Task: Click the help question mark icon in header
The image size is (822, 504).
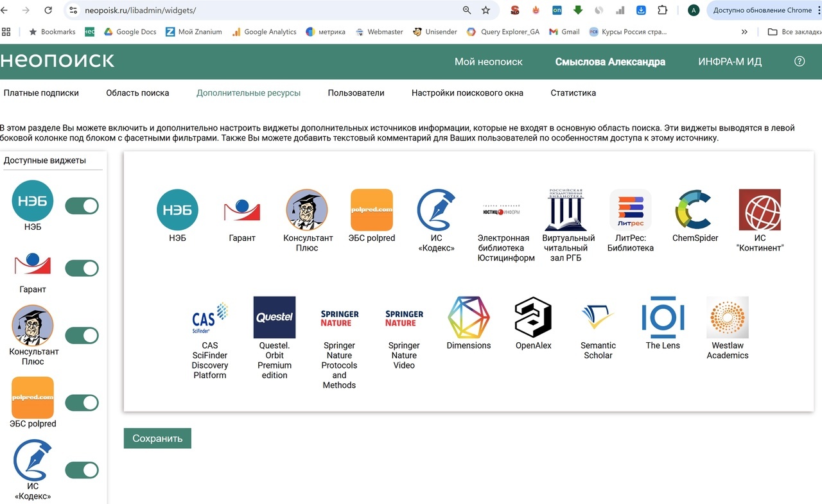Action: point(800,62)
